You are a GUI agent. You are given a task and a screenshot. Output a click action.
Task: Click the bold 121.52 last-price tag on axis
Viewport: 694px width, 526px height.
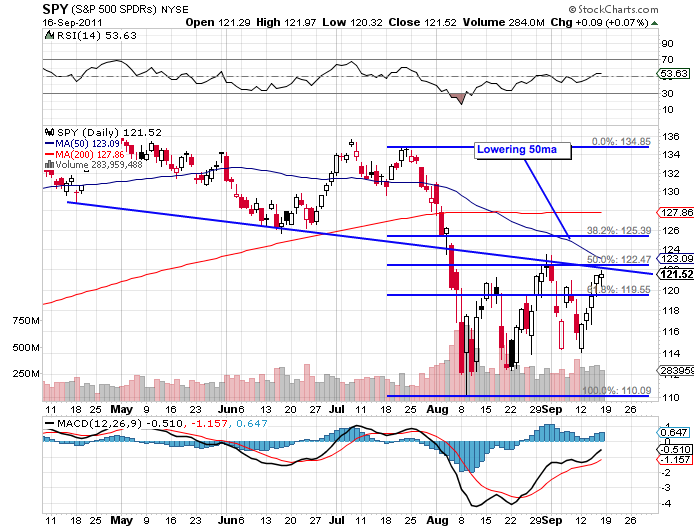[x=676, y=275]
